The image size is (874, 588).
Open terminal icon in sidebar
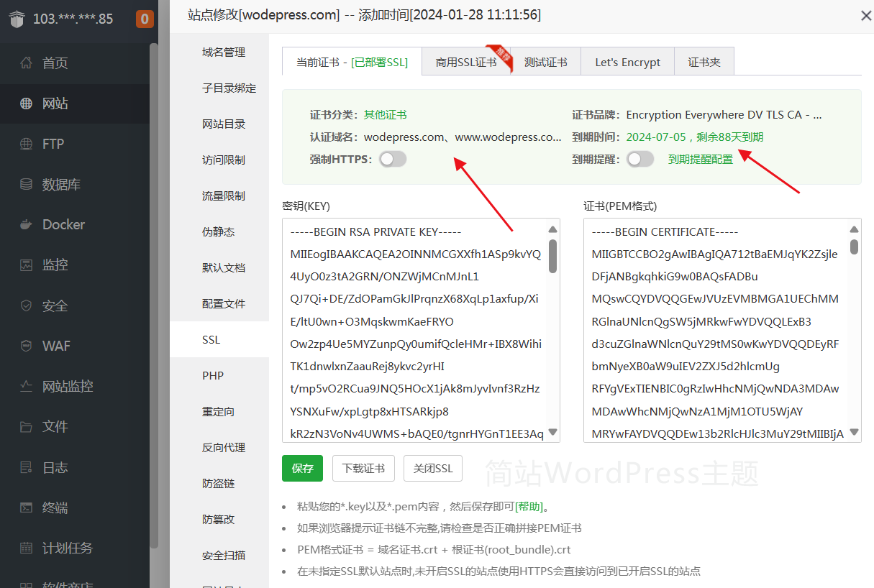(27, 507)
